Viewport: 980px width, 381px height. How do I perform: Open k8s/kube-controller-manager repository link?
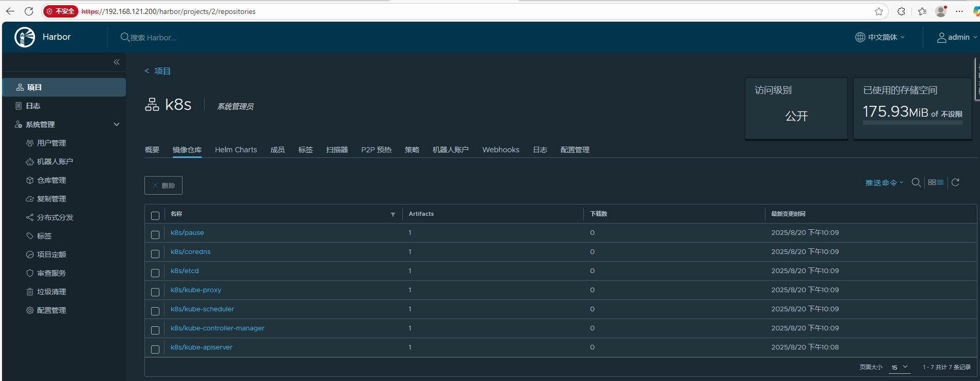217,328
